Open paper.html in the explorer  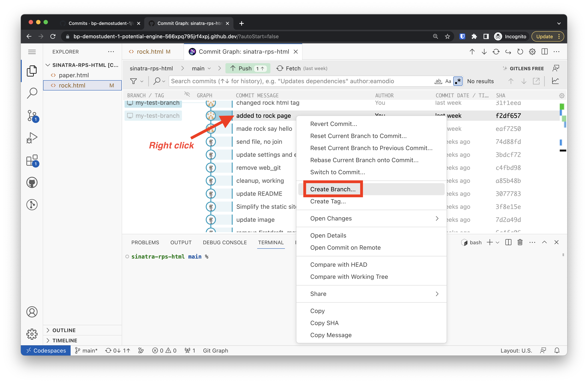pos(73,75)
